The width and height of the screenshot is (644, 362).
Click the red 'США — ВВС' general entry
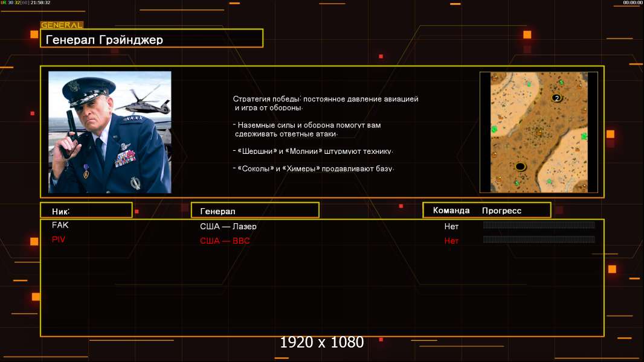tap(225, 241)
